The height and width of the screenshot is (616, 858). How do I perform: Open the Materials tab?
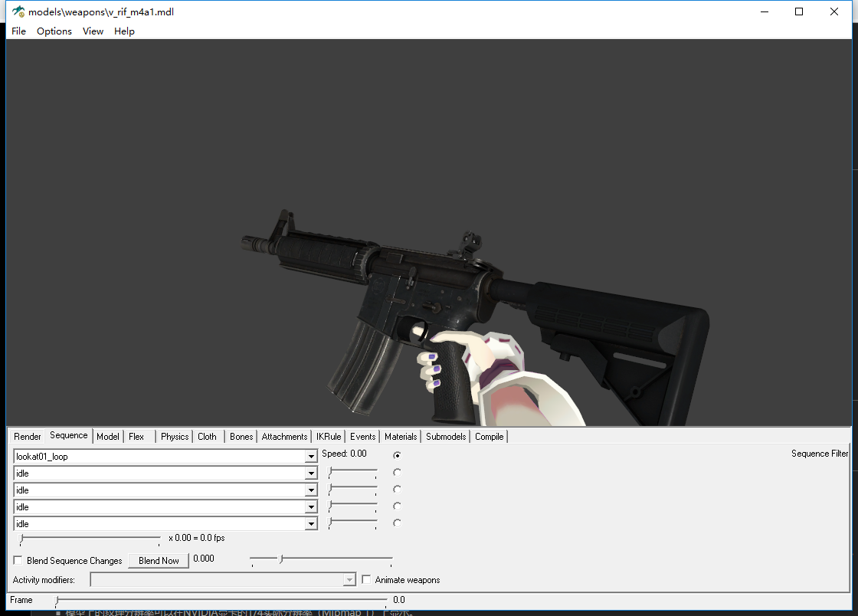pos(401,437)
